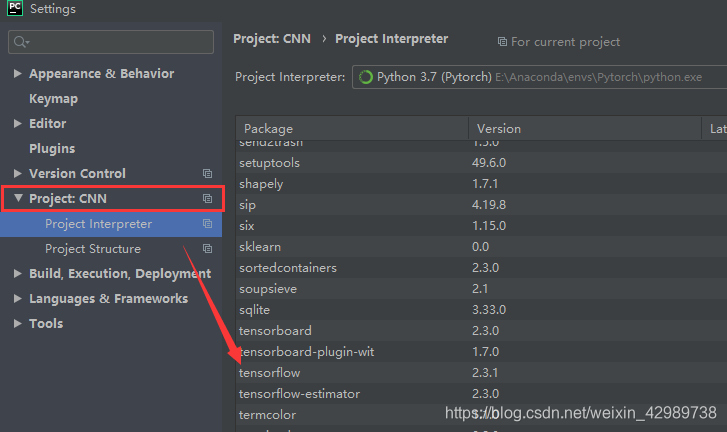Click Project Interpreter breadcrumb heading
The width and height of the screenshot is (727, 432).
coord(391,38)
